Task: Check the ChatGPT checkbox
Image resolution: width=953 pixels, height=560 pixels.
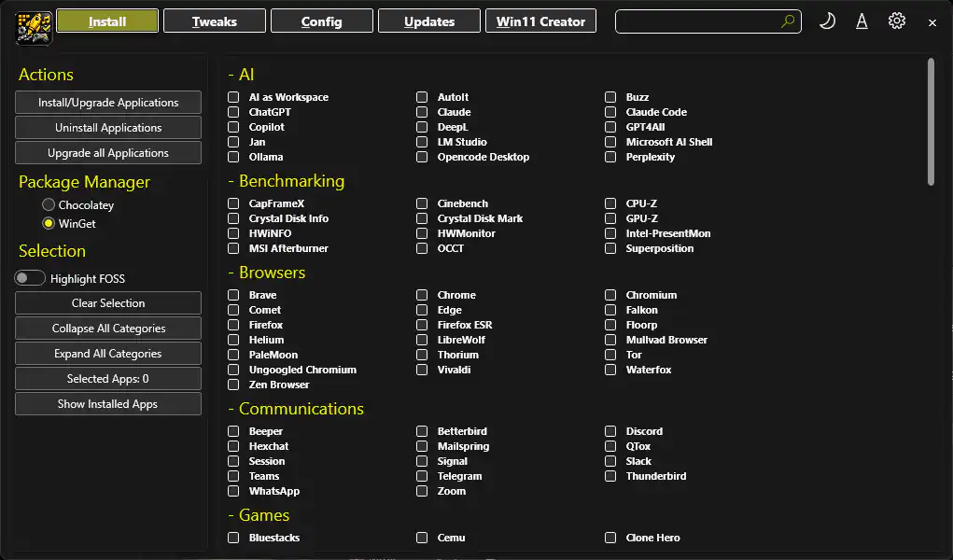Action: click(233, 112)
